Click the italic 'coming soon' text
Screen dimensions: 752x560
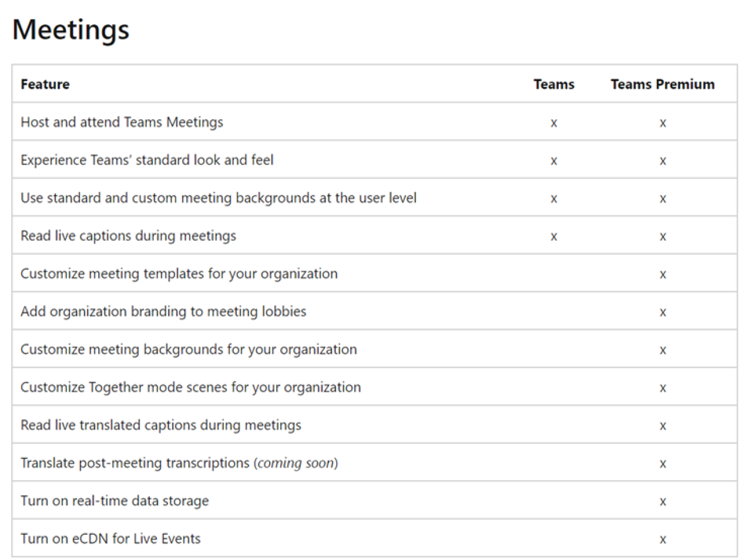click(296, 463)
